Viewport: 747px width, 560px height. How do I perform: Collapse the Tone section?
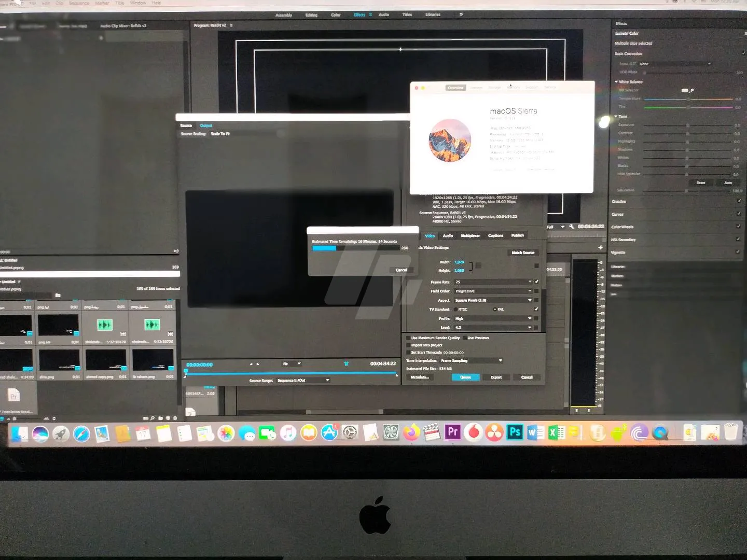(x=616, y=116)
